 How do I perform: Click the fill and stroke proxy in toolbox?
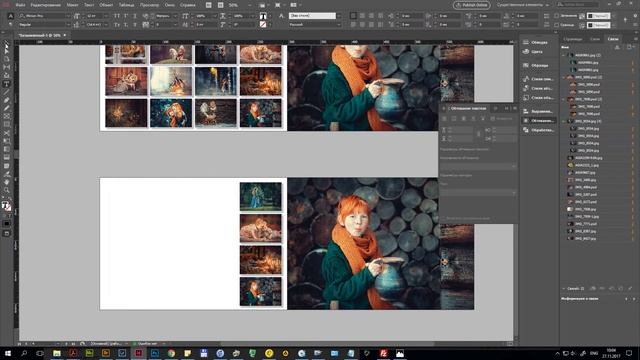[6, 206]
